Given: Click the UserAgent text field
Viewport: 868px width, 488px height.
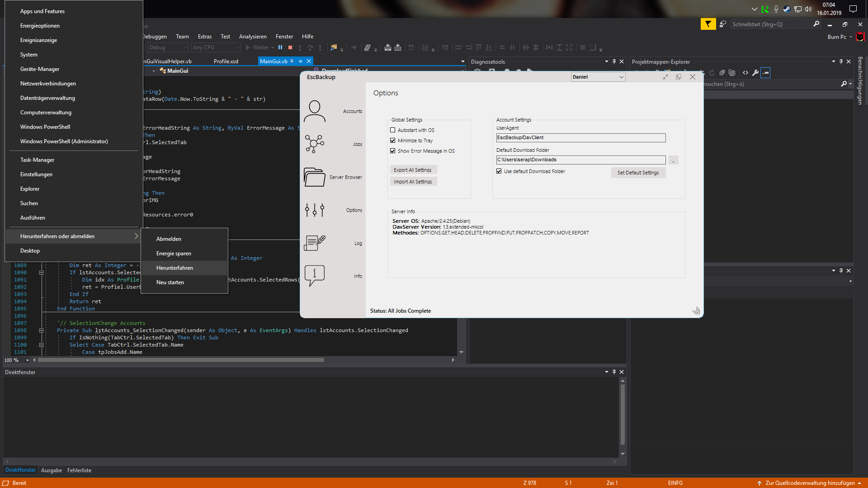Looking at the screenshot, I should (x=580, y=138).
